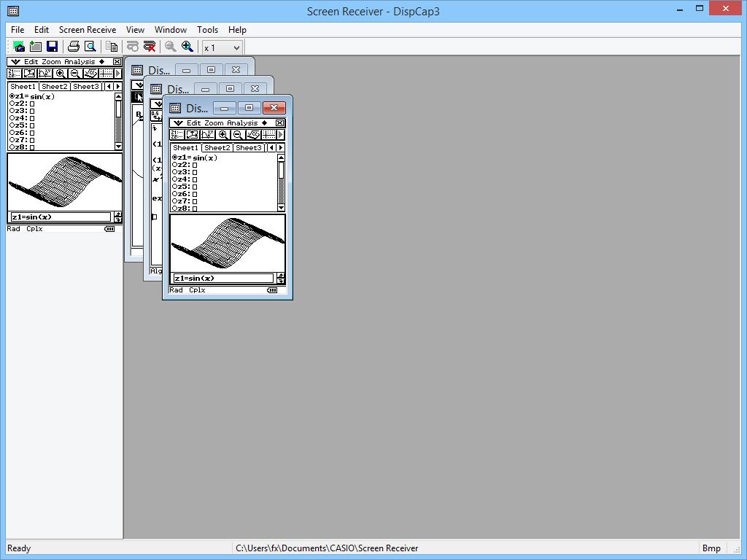Click the swap-arrows icon in front Dis... window

tap(192, 135)
